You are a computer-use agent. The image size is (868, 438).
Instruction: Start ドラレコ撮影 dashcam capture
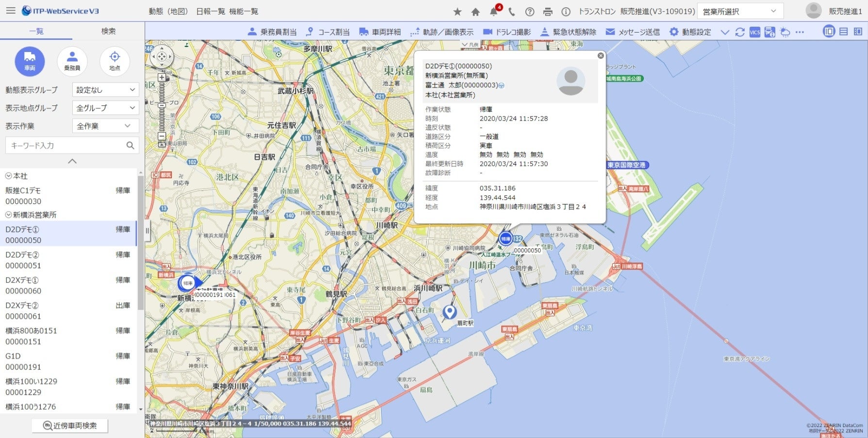pyautogui.click(x=506, y=32)
